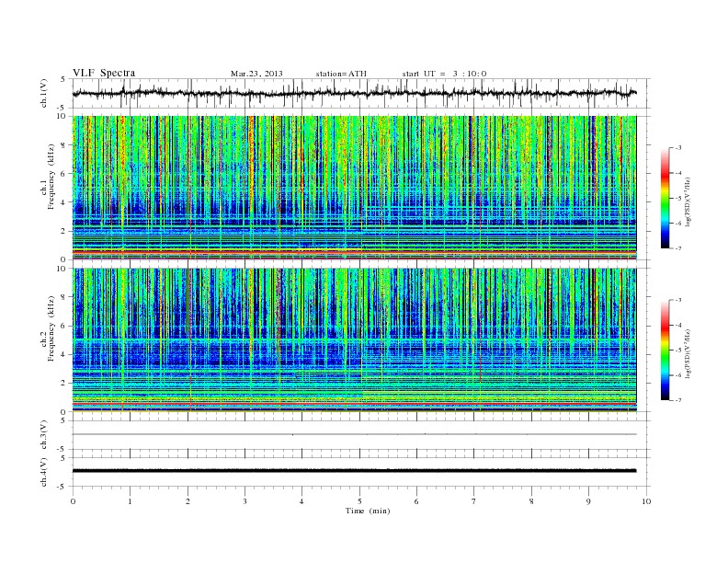Click the '4' kHz tick on ch.2 spectrogram axis
The height and width of the screenshot is (563, 728).
click(64, 355)
